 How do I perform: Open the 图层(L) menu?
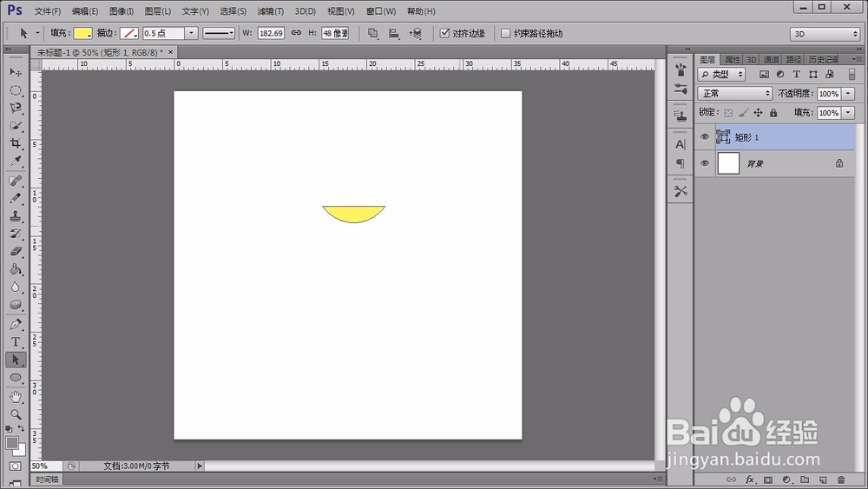[x=158, y=11]
